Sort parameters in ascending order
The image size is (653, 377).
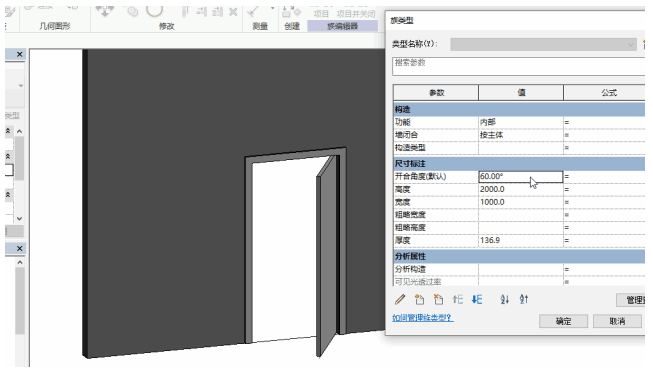(x=504, y=299)
